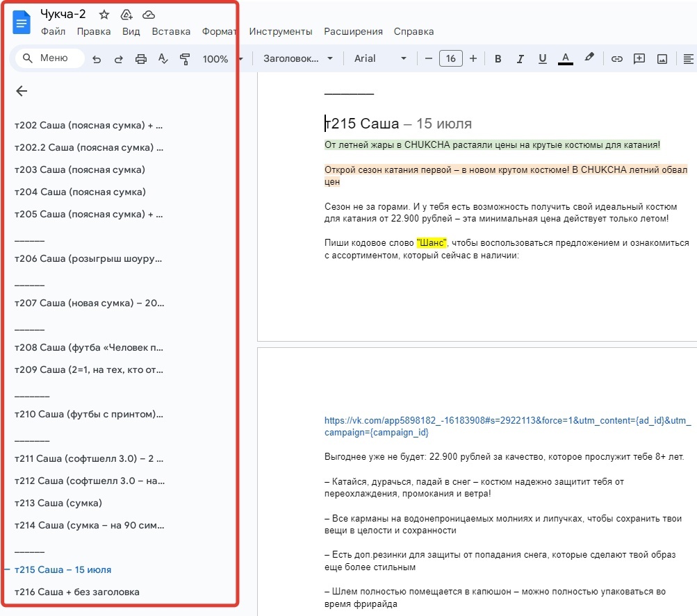Viewport: 697px width, 616px height.
Task: Insert a link via toolbar
Action: [616, 58]
